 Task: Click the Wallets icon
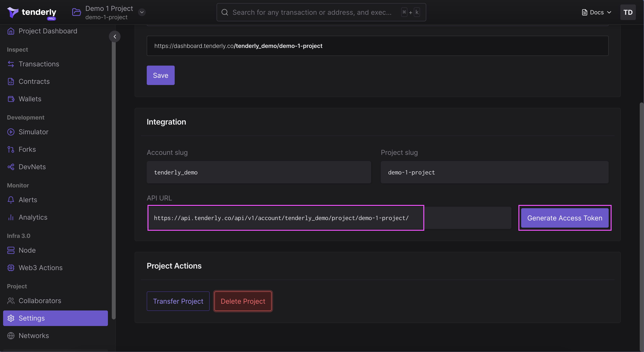point(11,99)
